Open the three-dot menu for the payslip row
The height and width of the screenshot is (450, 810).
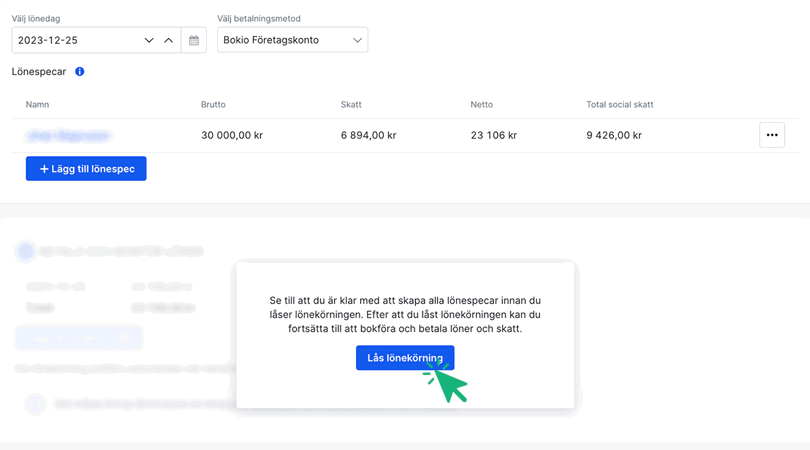pyautogui.click(x=771, y=135)
